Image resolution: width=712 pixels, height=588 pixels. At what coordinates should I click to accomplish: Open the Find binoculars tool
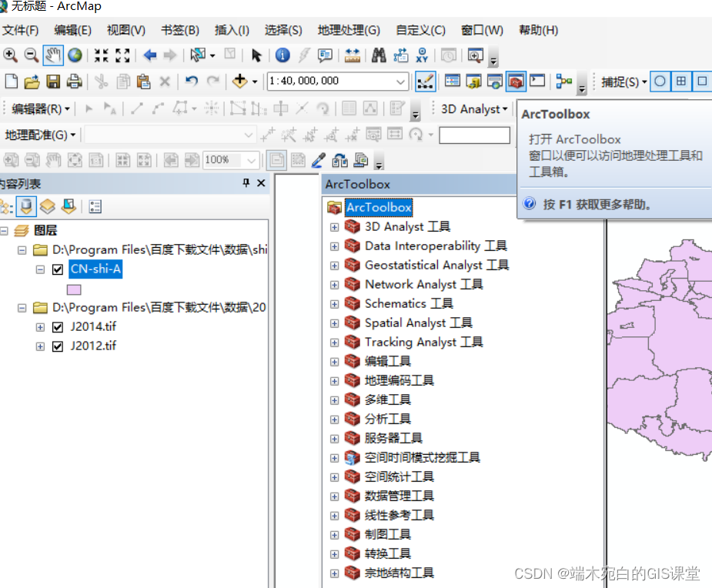tap(379, 55)
